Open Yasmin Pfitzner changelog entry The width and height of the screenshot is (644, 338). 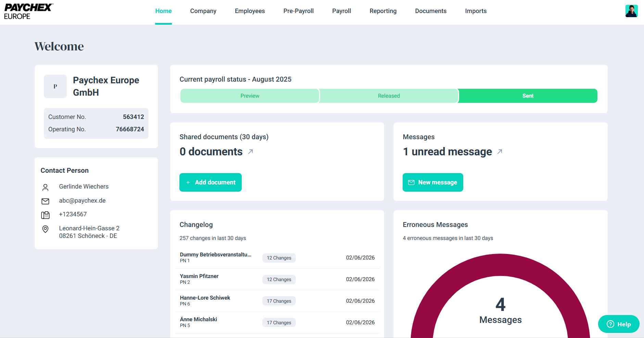(199, 276)
